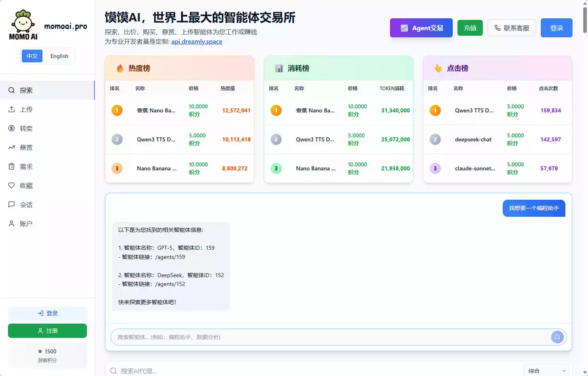Click rank 3 badge in 消耗榜
This screenshot has height=376, width=588.
(276, 168)
